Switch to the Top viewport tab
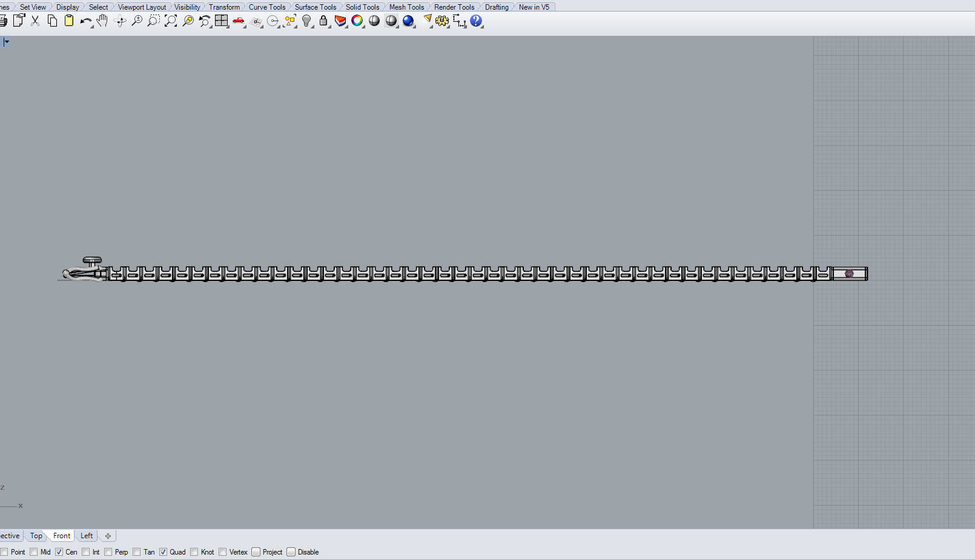Viewport: 975px width, 560px height. pos(36,536)
